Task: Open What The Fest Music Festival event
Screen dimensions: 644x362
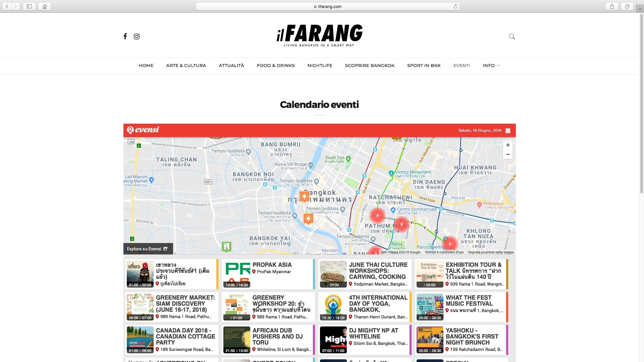Action: pyautogui.click(x=462, y=307)
